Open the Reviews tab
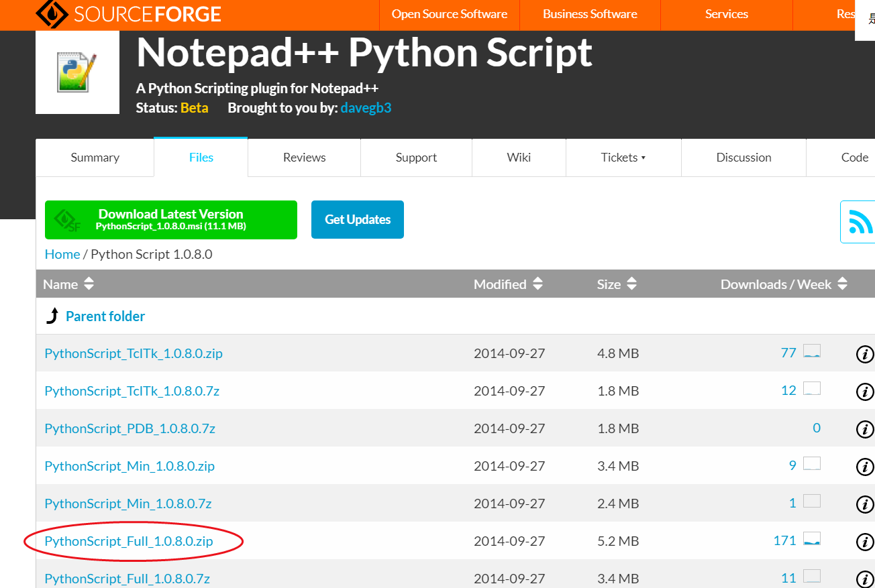Screen dimensions: 875x588 tap(304, 158)
